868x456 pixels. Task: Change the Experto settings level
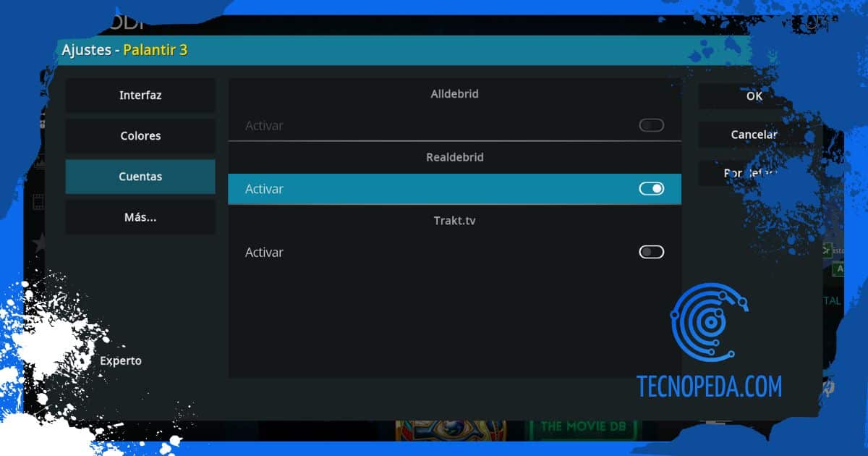tap(121, 360)
